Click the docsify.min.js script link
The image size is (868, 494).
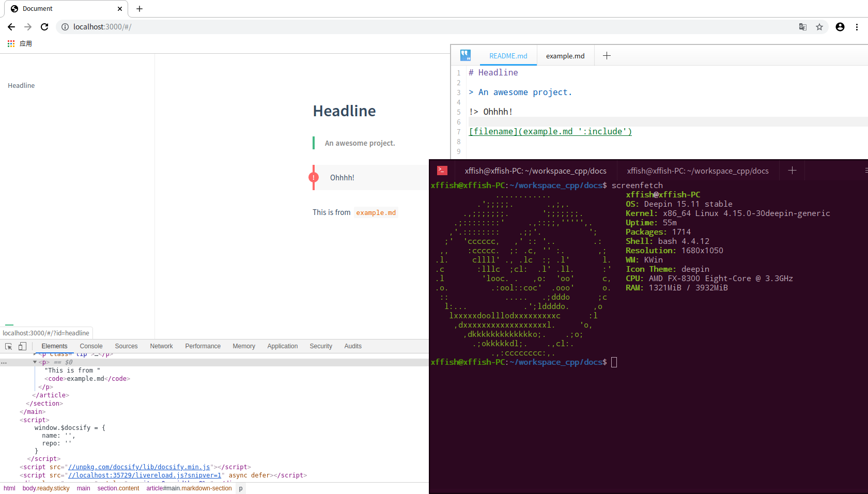pyautogui.click(x=139, y=467)
